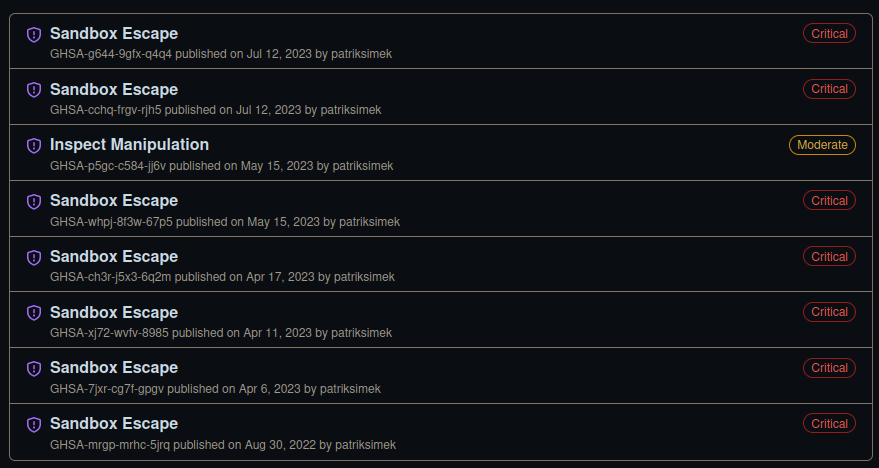879x468 pixels.
Task: Open Sandbox Escape title for GHSA-cchq-frgv-rjh5
Action: tap(114, 89)
